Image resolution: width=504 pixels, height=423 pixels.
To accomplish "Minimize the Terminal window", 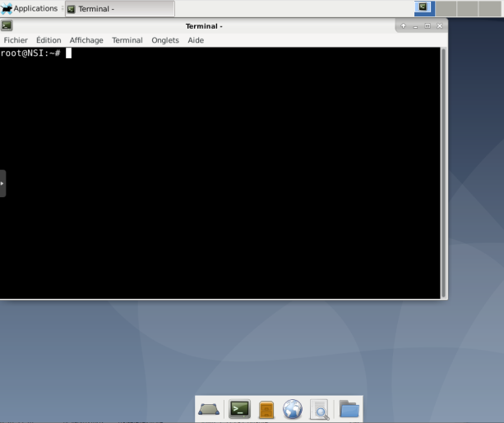I will pos(415,26).
